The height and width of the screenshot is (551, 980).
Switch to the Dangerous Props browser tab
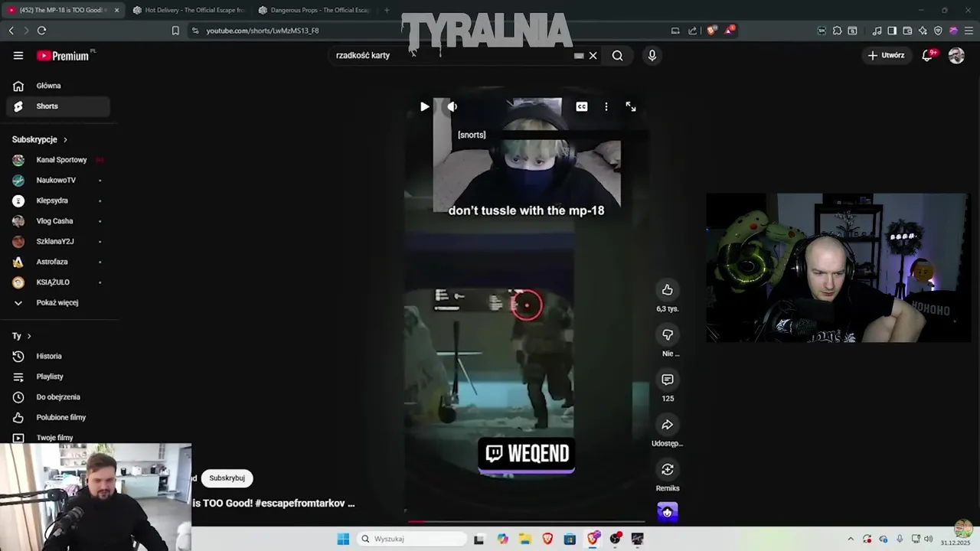315,10
